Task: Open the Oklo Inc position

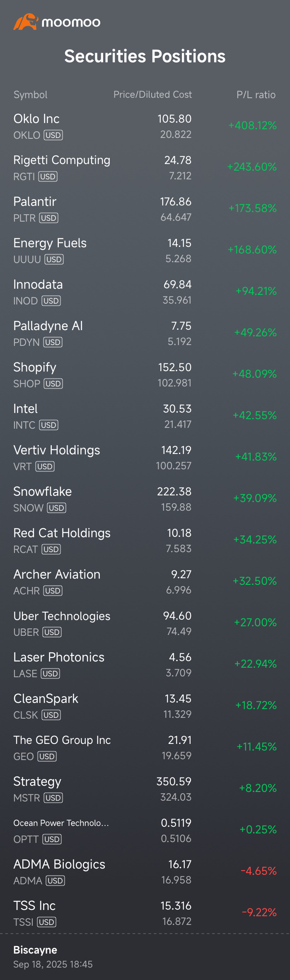Action: pos(36,119)
